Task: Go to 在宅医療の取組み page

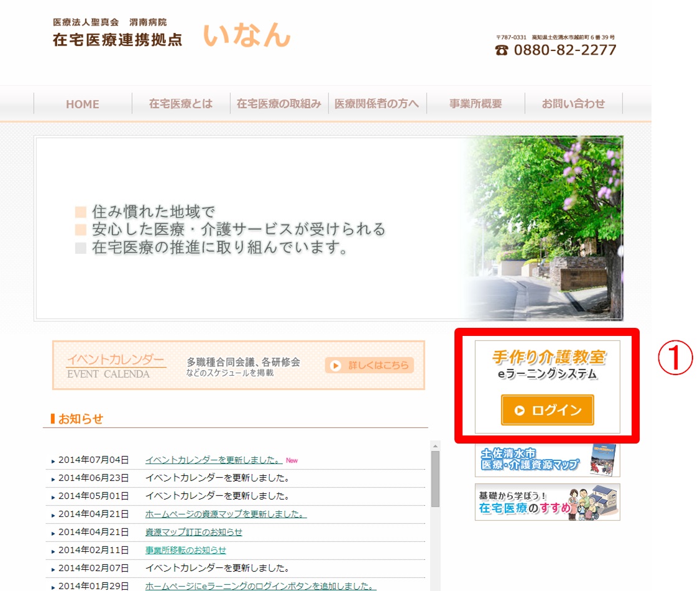Action: [x=279, y=104]
